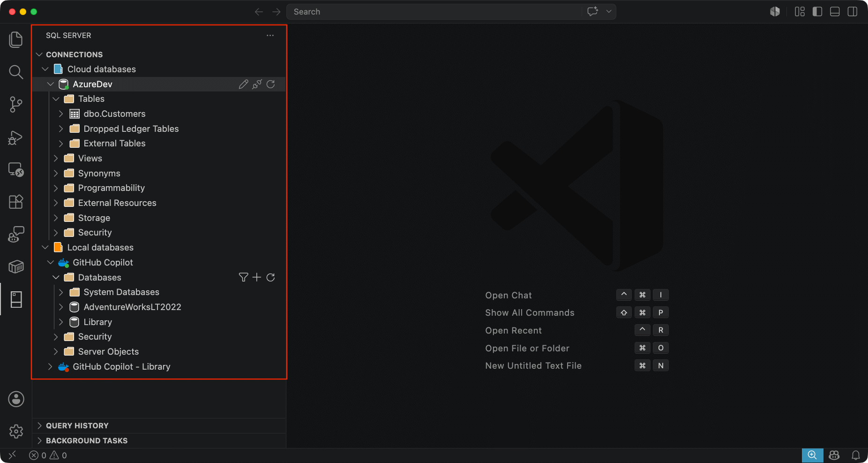Image resolution: width=868 pixels, height=463 pixels.
Task: Expand the BACKGROUND TASKS section
Action: pos(39,440)
